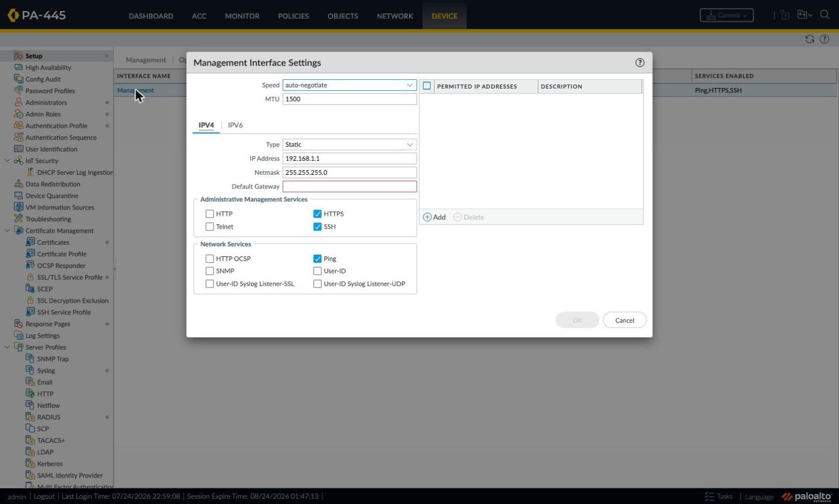Click the Netmask field 255.255.255.0
The height and width of the screenshot is (504, 839).
[350, 172]
